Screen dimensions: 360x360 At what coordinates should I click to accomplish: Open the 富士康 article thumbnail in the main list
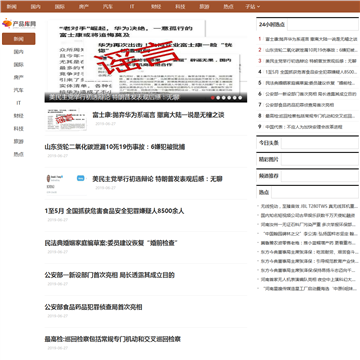pos(66,119)
